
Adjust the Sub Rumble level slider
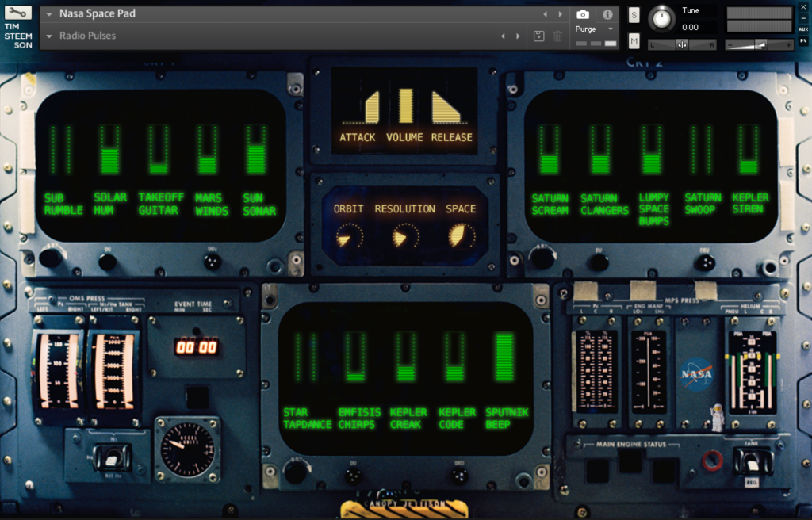[60, 150]
